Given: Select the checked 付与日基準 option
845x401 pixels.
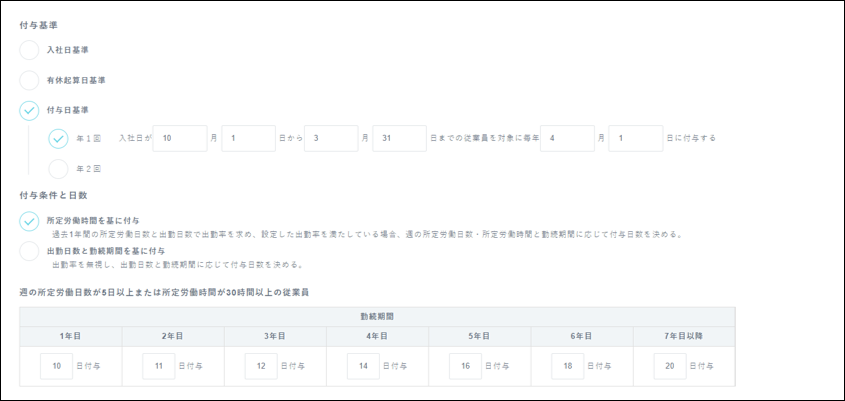Looking at the screenshot, I should 30,110.
